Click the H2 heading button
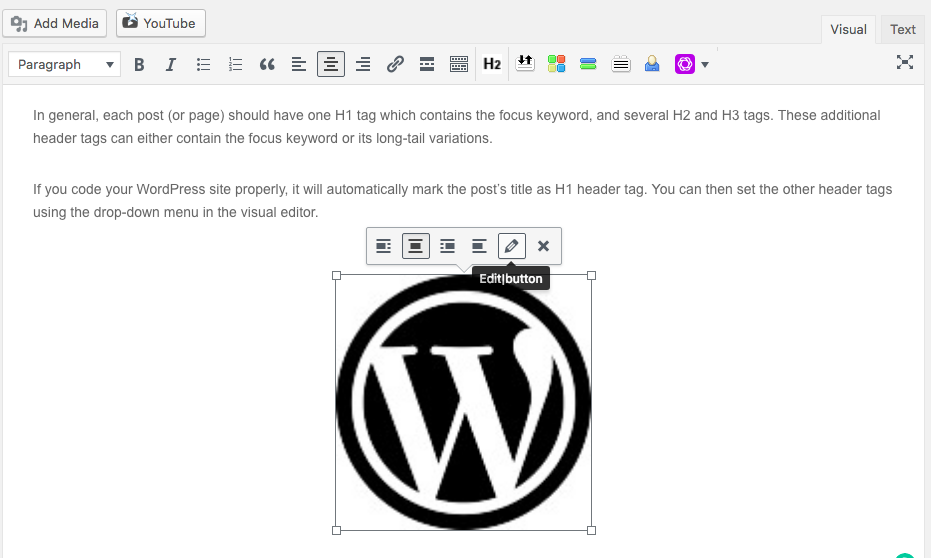This screenshot has height=558, width=931. coord(492,64)
